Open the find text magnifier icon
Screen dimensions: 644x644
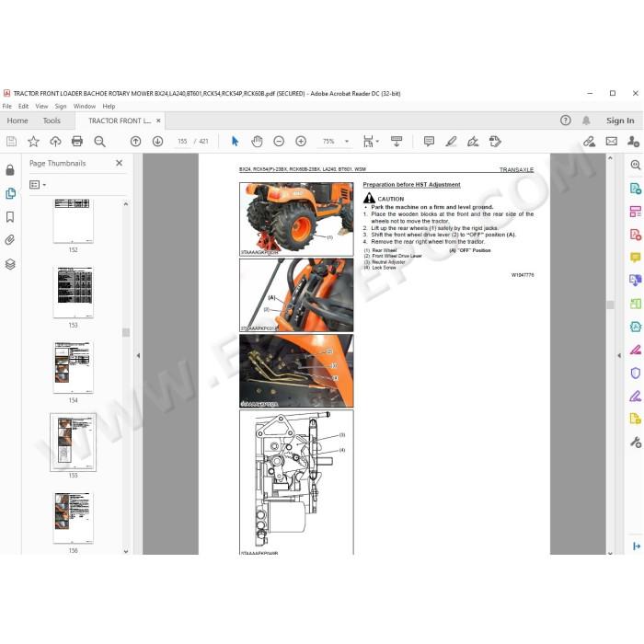[99, 142]
